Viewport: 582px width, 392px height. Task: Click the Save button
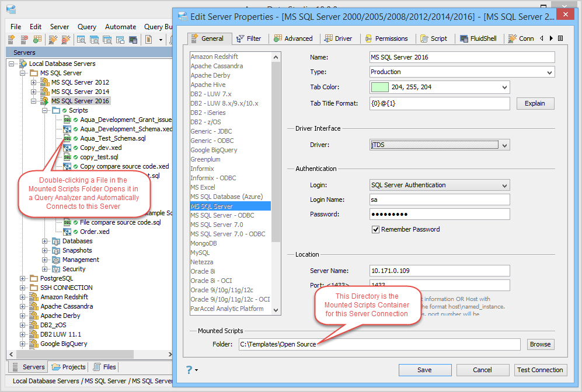tap(424, 370)
